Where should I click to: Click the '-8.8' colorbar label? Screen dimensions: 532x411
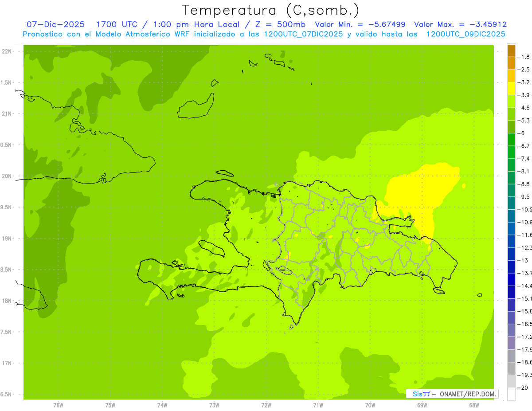pyautogui.click(x=524, y=184)
